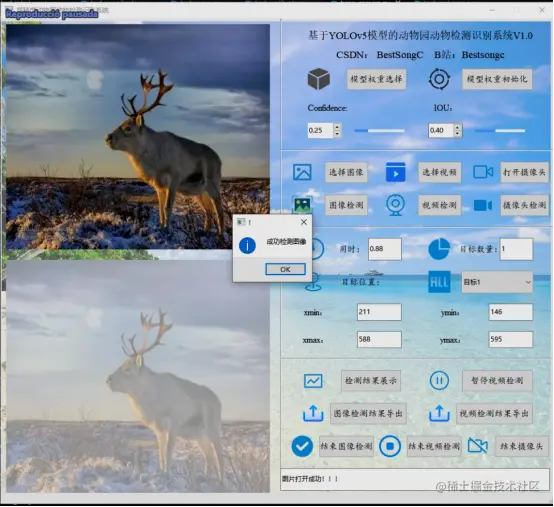Click the 检测结果展示 button
The height and width of the screenshot is (507, 554).
(x=371, y=381)
